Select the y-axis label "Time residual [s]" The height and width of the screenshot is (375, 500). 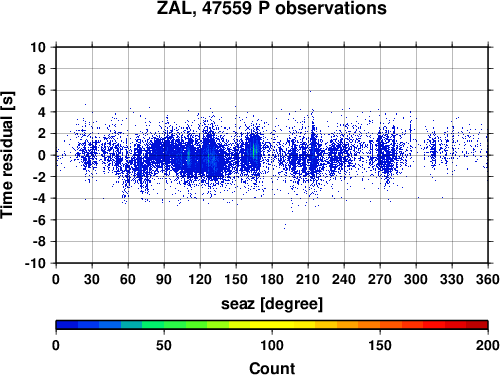[8, 155]
